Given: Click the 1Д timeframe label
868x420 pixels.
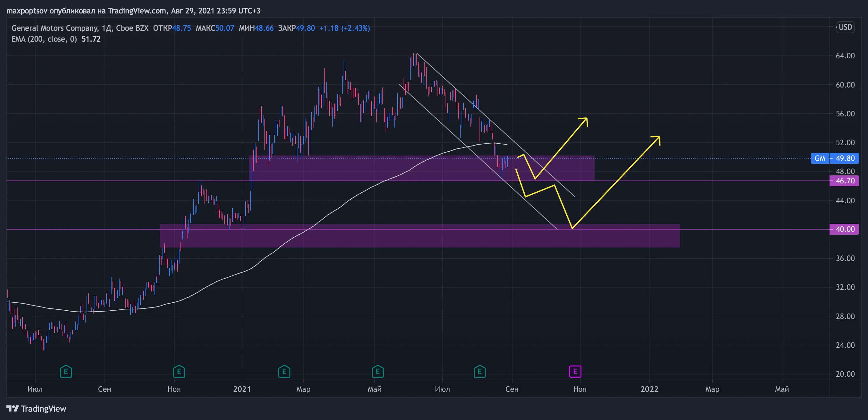Looking at the screenshot, I should [x=107, y=28].
